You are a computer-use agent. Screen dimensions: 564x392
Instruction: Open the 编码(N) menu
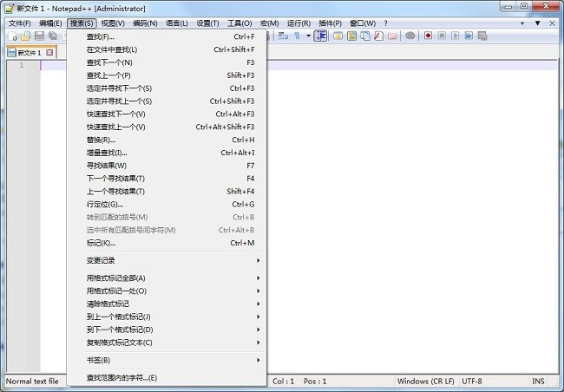pos(145,23)
